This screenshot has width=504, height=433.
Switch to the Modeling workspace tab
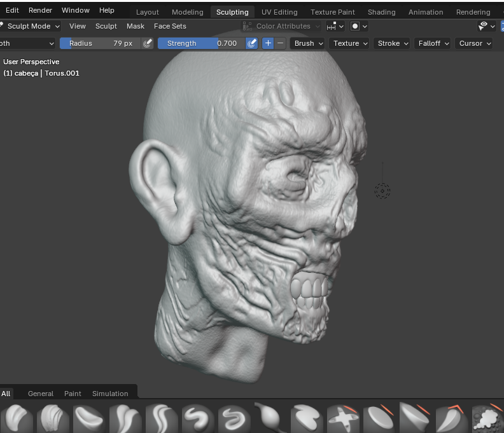(187, 12)
